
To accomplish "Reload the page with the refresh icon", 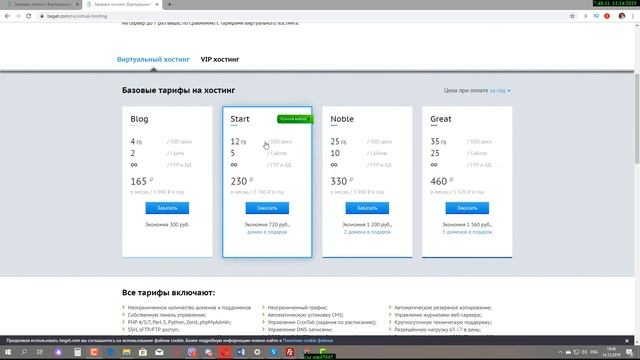I will pyautogui.click(x=29, y=16).
